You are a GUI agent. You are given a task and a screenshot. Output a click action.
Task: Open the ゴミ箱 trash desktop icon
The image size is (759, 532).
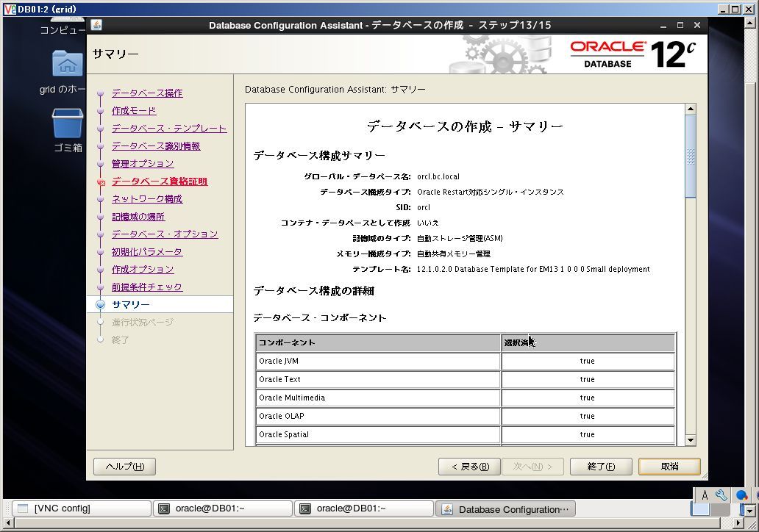pyautogui.click(x=67, y=123)
